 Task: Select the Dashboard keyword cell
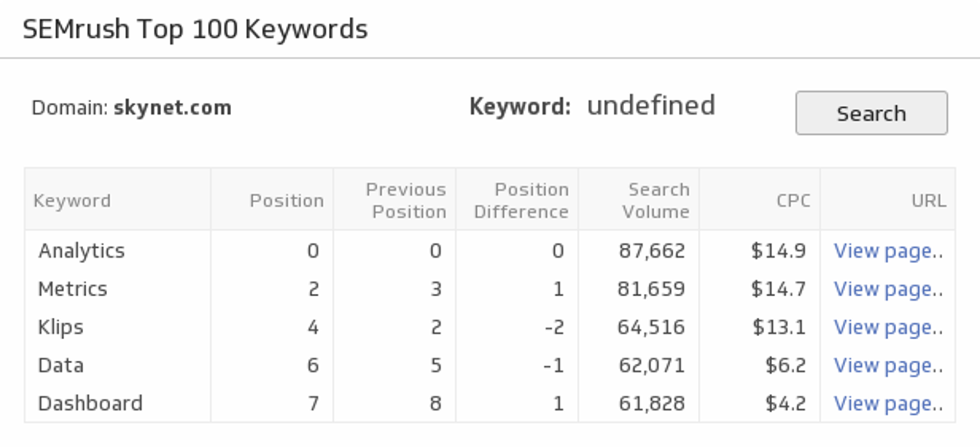coord(90,404)
